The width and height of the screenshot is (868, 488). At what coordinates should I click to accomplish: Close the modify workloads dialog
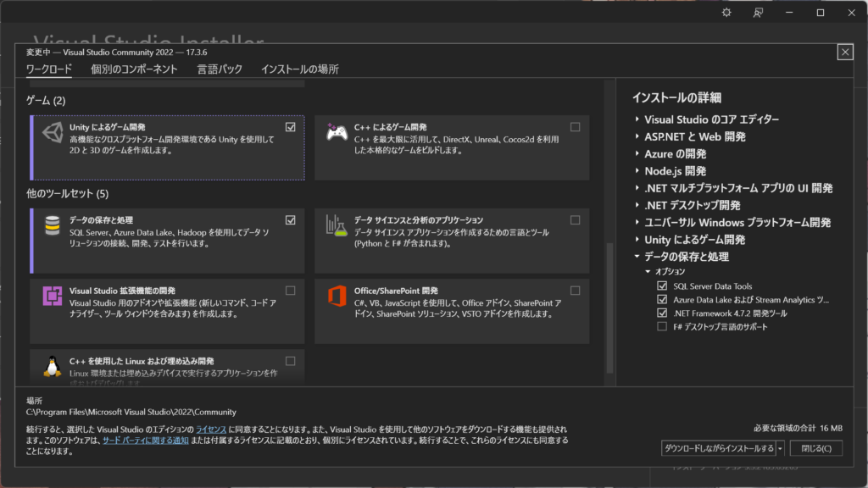[x=845, y=52]
